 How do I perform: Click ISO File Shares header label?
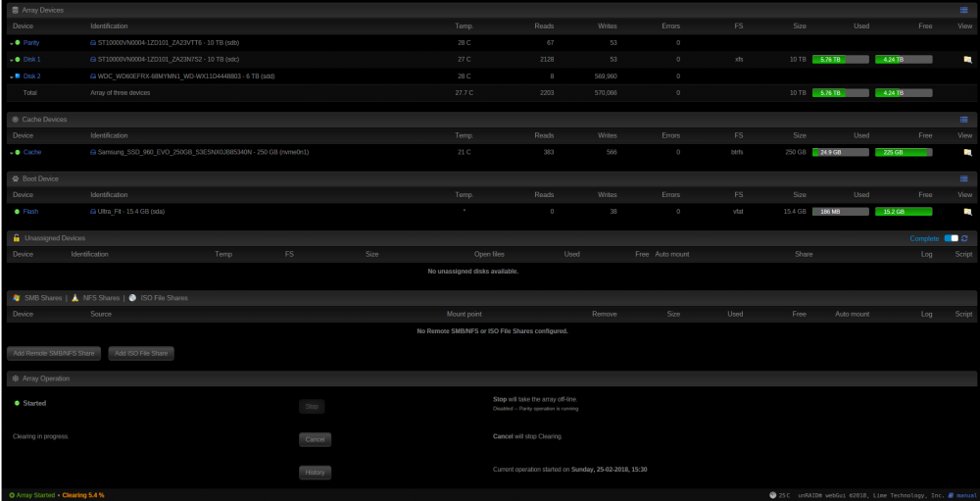pos(165,298)
